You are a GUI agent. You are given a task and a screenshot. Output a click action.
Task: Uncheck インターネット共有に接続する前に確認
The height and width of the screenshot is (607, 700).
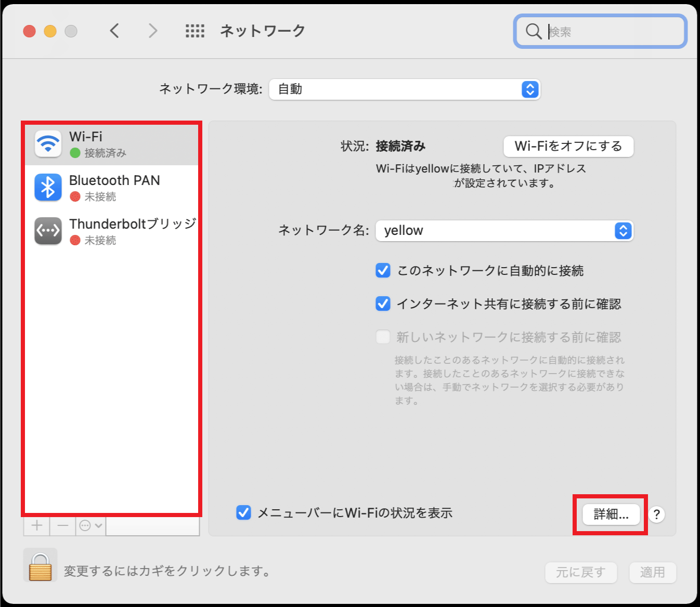[383, 303]
